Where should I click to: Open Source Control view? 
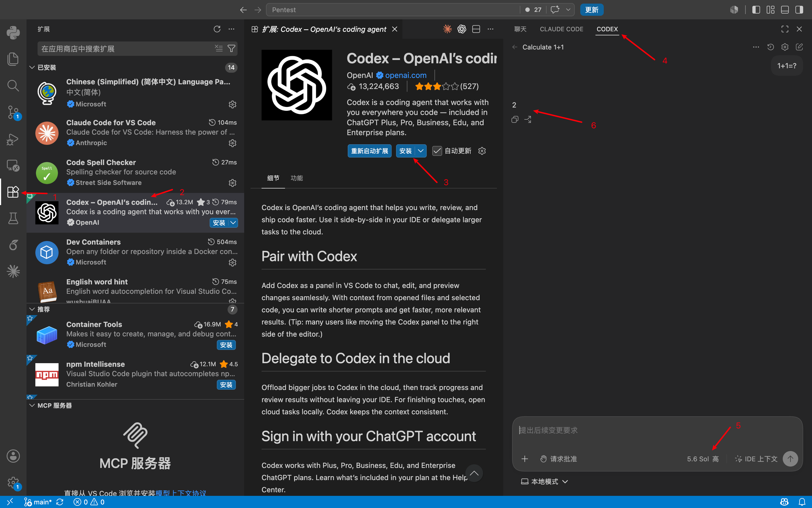pos(13,112)
